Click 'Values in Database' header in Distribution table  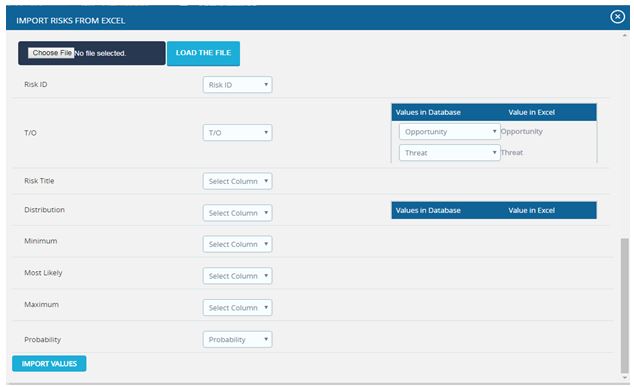(428, 210)
